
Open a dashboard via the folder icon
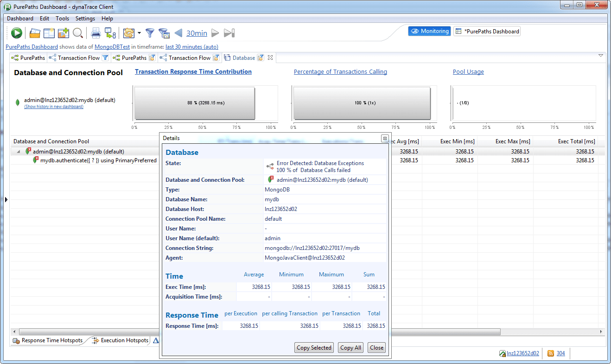point(35,33)
